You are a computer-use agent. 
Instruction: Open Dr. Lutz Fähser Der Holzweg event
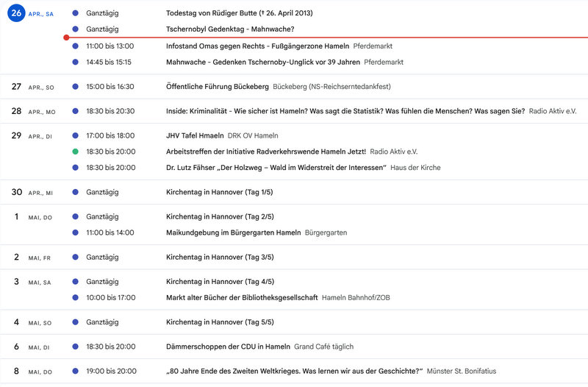coord(276,168)
